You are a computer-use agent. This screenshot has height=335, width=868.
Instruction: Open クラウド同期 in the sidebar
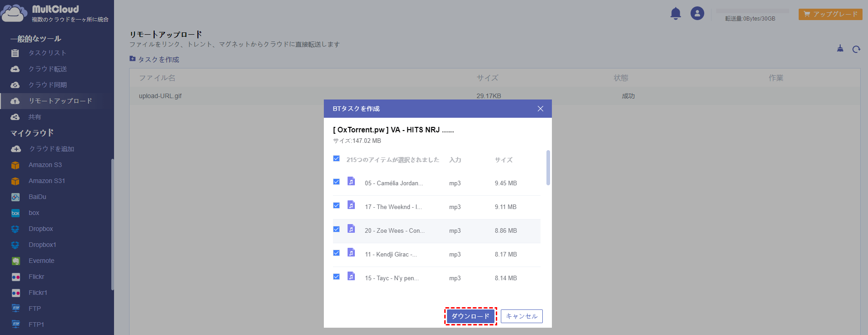[x=47, y=85]
